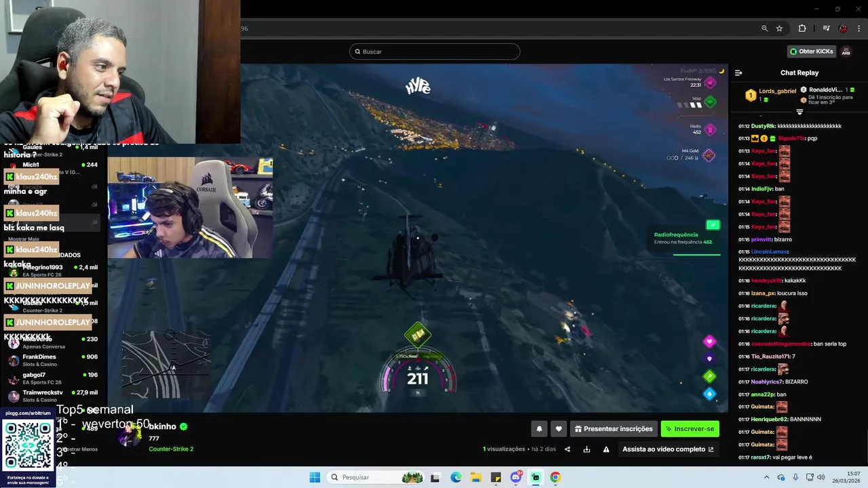Click the network tray icon
The width and height of the screenshot is (868, 488).
(x=808, y=477)
